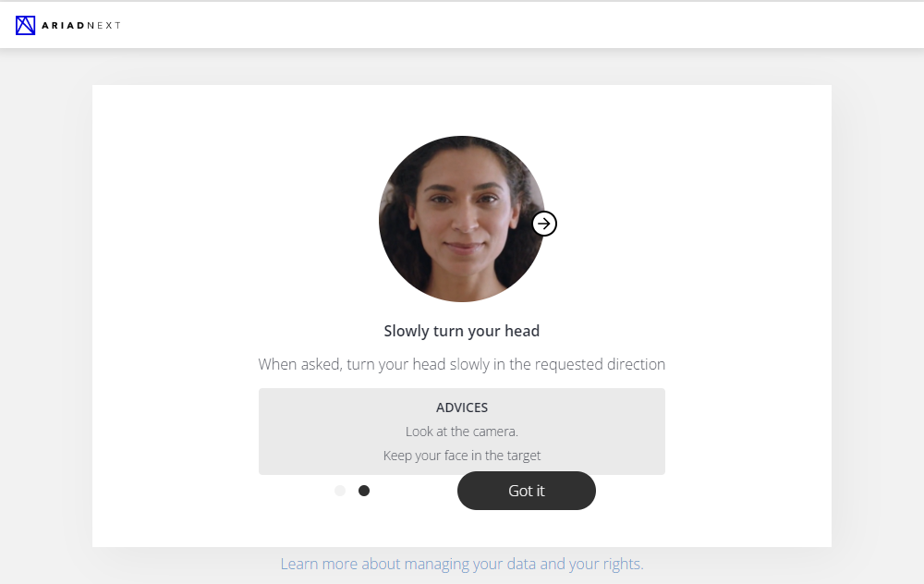Image resolution: width=924 pixels, height=584 pixels.
Task: Click the ADVICES title
Action: pos(462,408)
